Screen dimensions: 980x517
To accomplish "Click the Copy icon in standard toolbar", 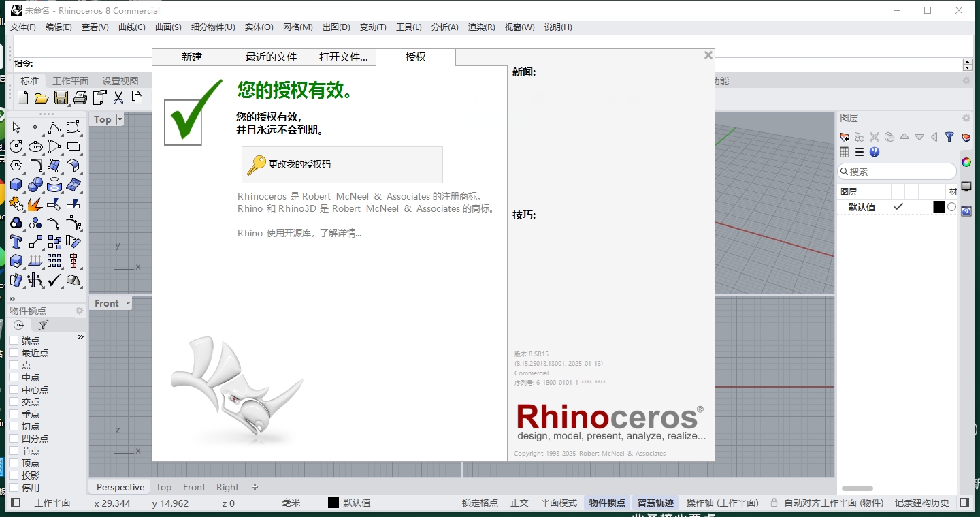I will (137, 98).
